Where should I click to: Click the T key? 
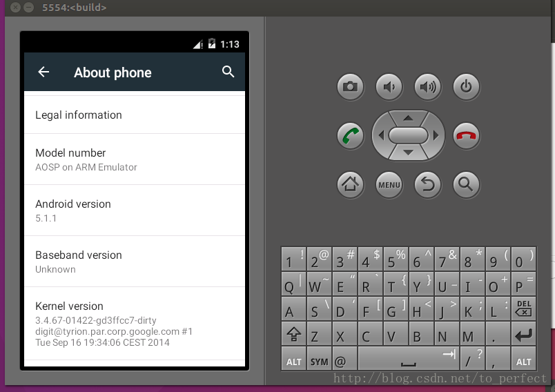pyautogui.click(x=396, y=284)
